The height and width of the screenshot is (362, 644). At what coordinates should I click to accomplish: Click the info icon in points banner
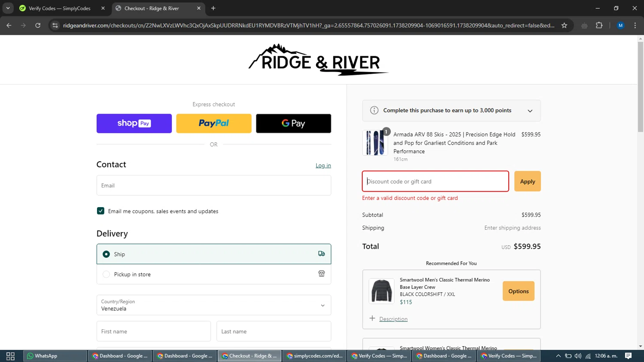click(x=374, y=110)
